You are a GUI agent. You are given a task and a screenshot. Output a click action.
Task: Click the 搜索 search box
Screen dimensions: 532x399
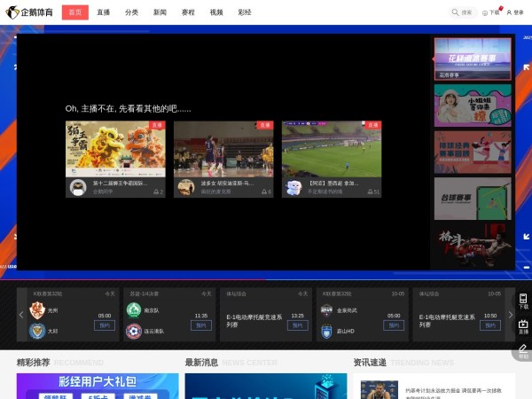point(463,12)
